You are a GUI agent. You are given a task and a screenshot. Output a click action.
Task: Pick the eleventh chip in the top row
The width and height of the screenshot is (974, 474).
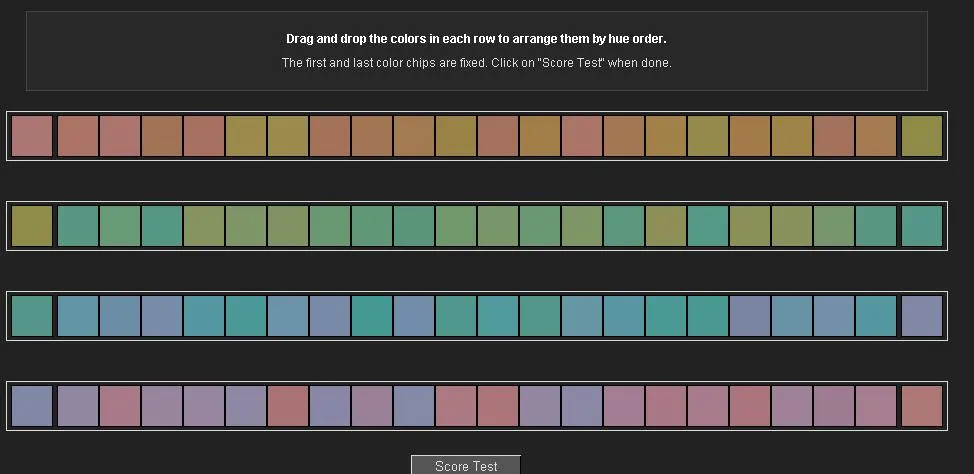coord(455,136)
